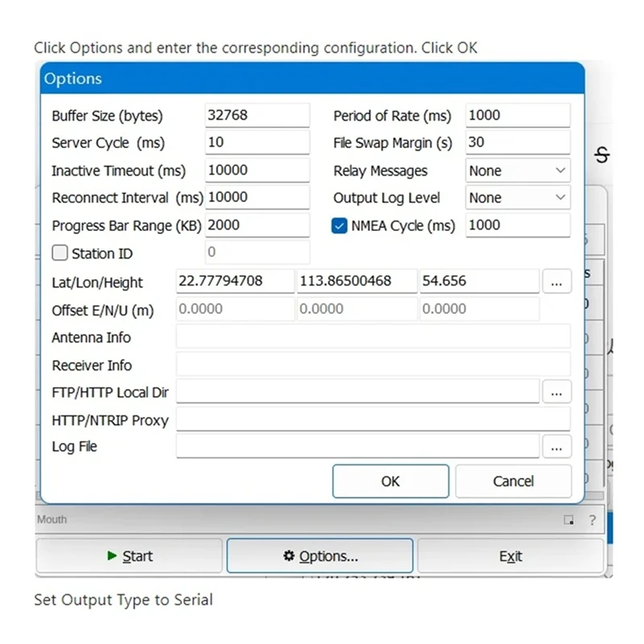
Task: Click the Inactive Timeout field
Action: pos(258,170)
